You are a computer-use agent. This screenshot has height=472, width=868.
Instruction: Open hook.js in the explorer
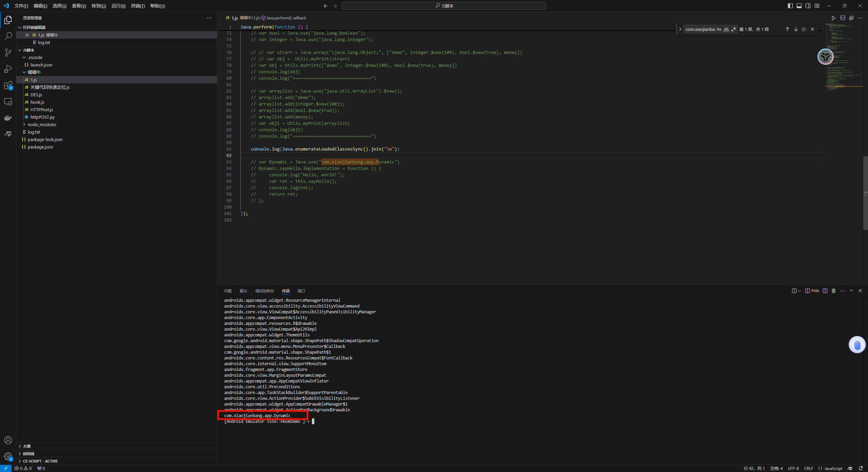tap(37, 102)
